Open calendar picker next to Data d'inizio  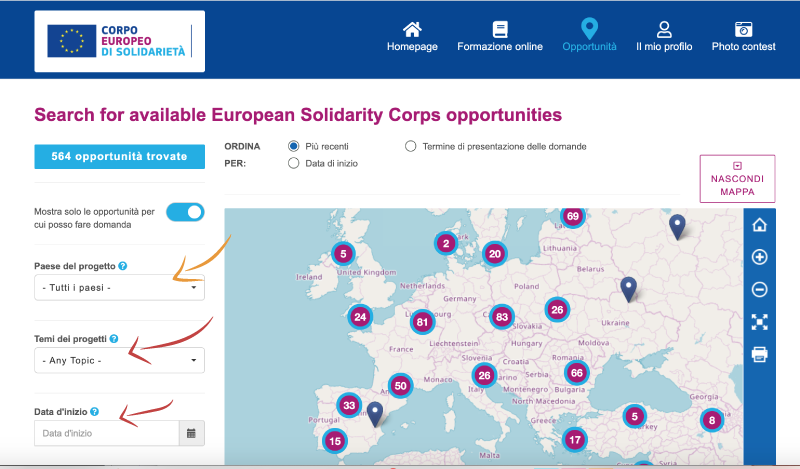(x=191, y=433)
